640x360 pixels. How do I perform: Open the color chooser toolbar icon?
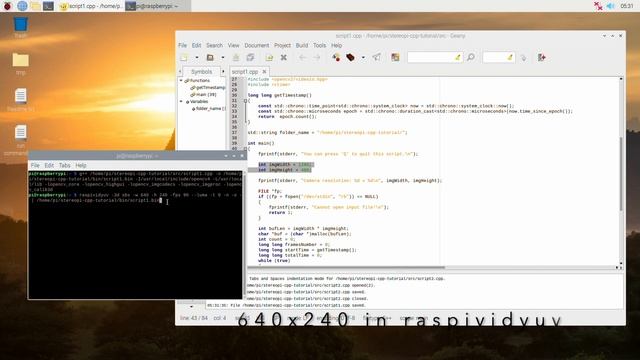point(395,58)
